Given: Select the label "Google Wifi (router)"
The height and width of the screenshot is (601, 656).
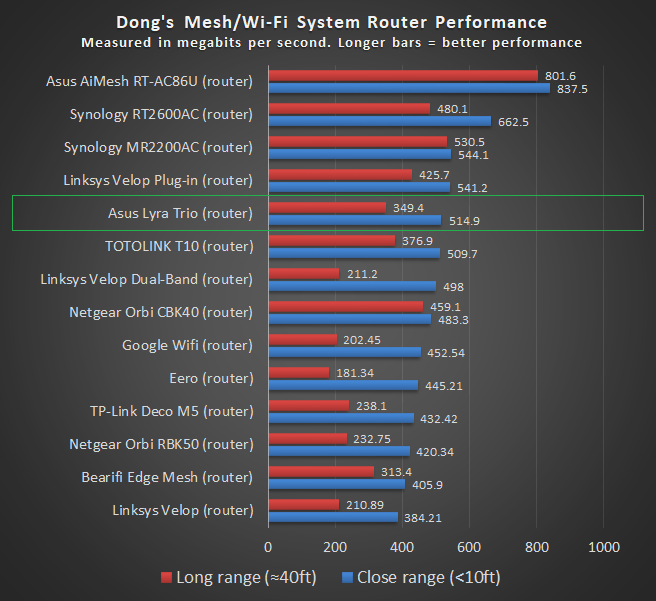Looking at the screenshot, I should (x=187, y=345).
